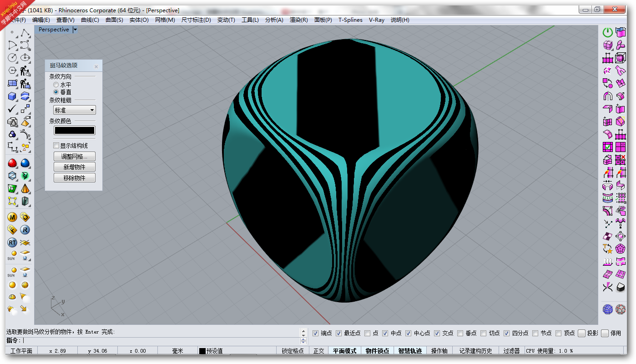Click the 调整网格... button
Image resolution: width=636 pixels, height=364 pixels.
[x=75, y=157]
